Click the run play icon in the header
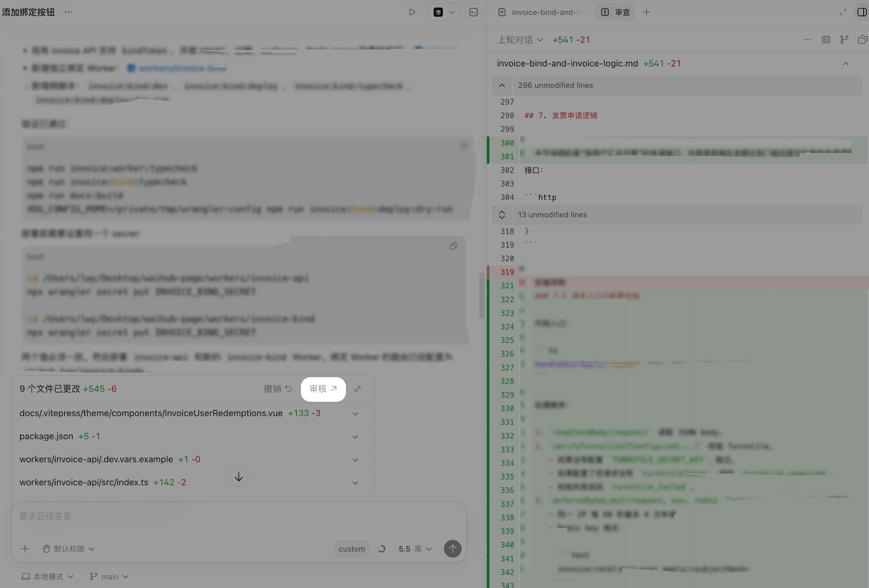 (412, 12)
